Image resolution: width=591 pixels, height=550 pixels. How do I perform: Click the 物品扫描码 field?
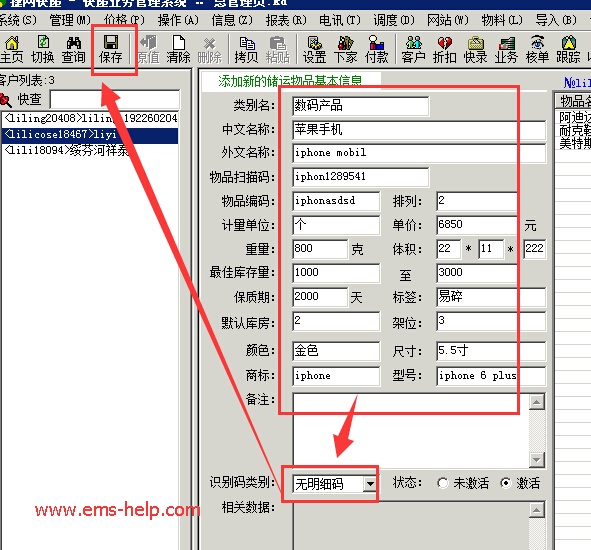tap(360, 177)
